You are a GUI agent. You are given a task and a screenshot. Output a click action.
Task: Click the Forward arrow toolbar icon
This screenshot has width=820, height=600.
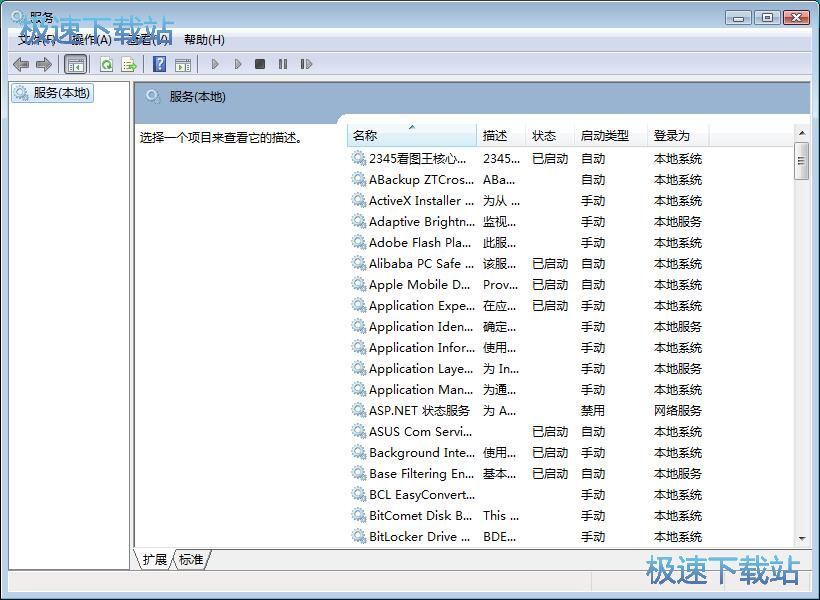(x=44, y=64)
